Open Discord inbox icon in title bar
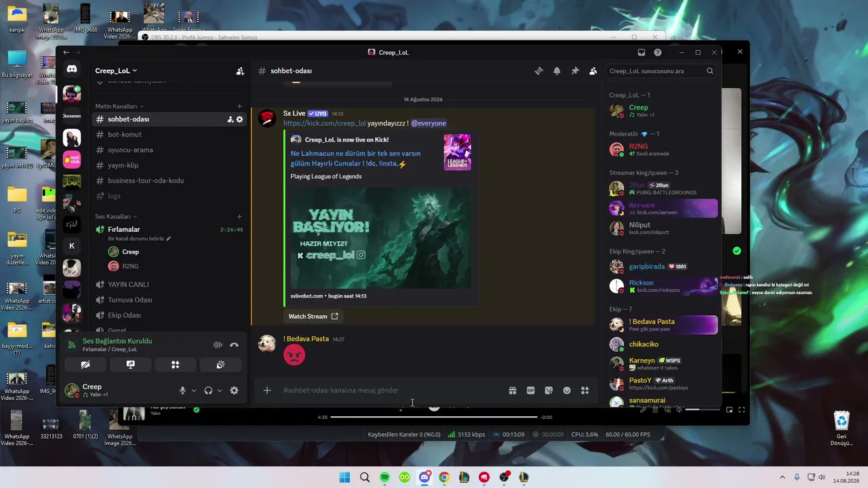Screen dimensions: 868x488 click(642, 52)
